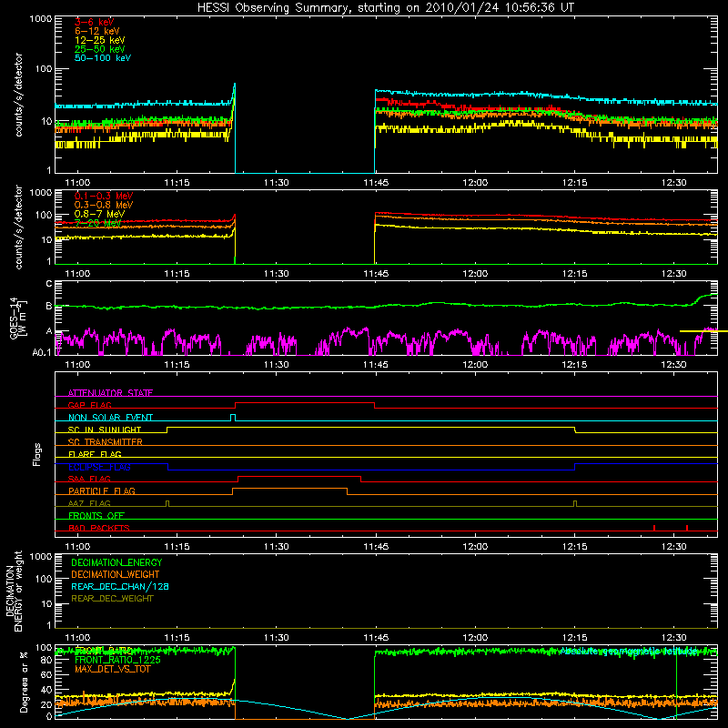Click the 7-20 MeV legend entry

[x=98, y=223]
